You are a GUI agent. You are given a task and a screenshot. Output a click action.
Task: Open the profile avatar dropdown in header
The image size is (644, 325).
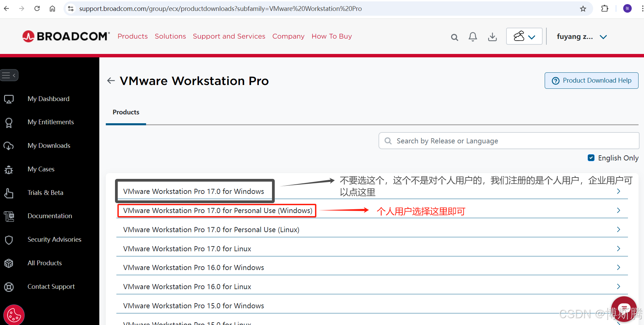click(x=524, y=36)
